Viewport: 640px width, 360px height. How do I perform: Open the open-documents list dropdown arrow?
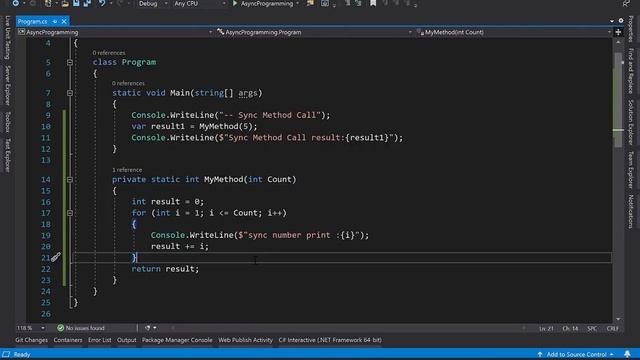pyautogui.click(x=612, y=21)
